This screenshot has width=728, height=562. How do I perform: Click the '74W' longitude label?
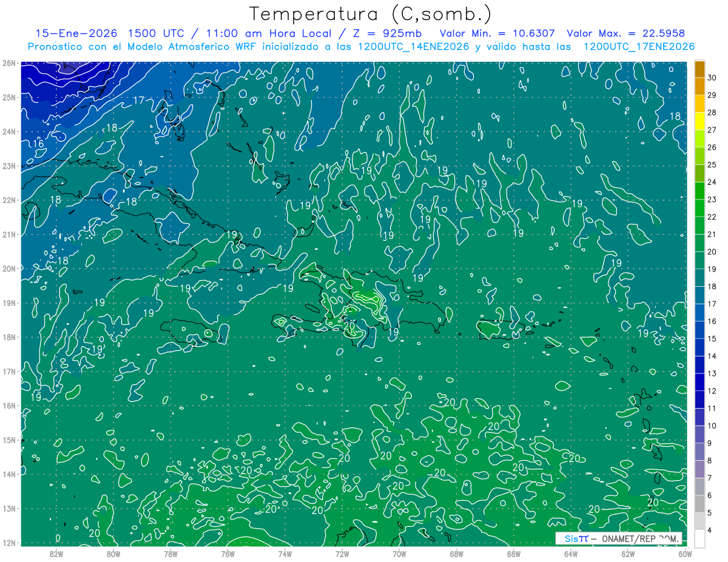click(x=285, y=554)
